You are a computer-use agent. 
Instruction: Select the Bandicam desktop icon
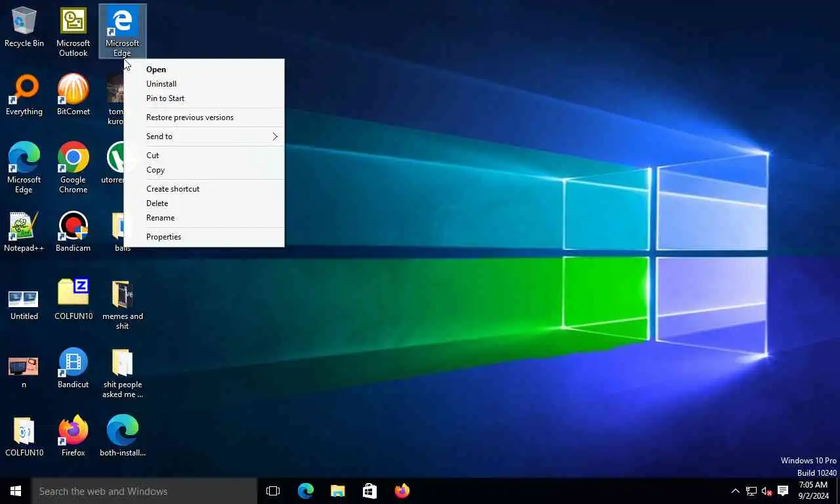(73, 232)
